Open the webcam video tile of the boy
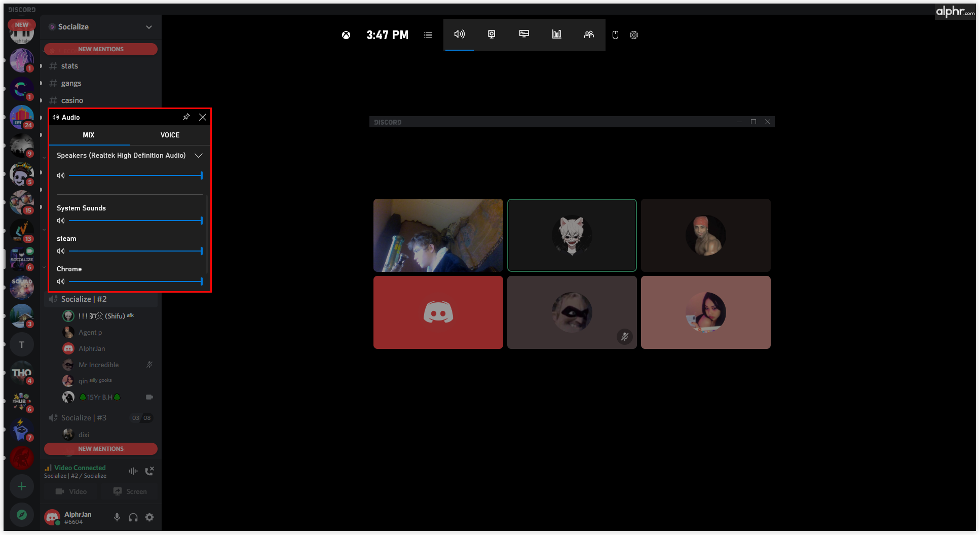 coord(438,235)
